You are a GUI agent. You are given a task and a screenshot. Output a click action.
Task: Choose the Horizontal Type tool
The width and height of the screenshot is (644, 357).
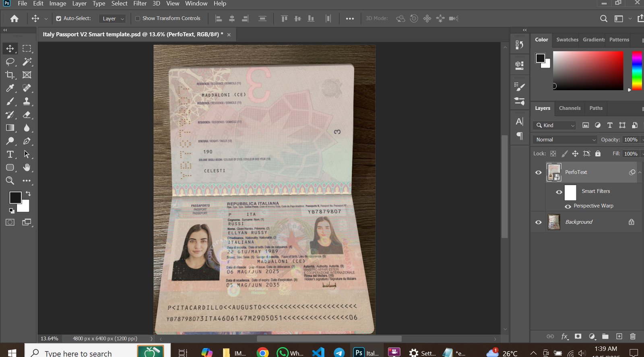point(10,155)
